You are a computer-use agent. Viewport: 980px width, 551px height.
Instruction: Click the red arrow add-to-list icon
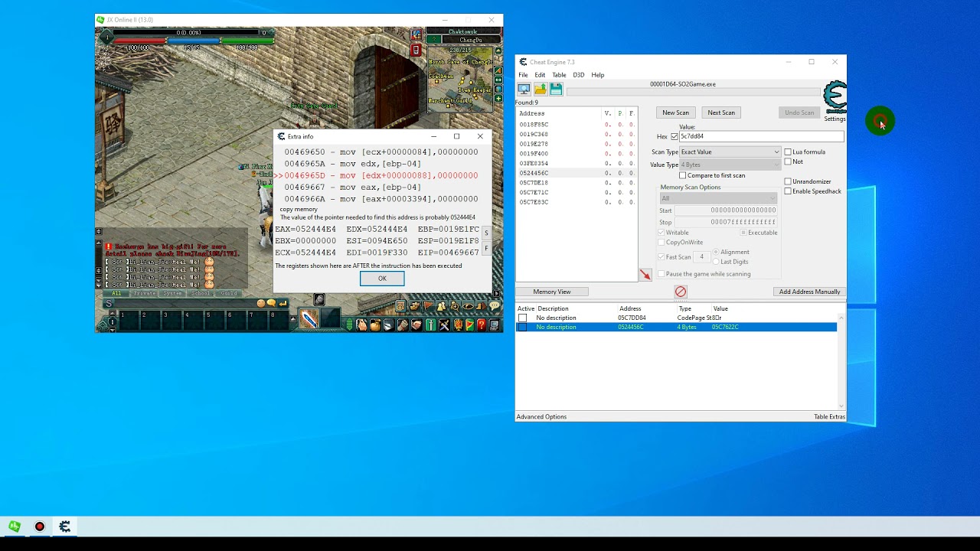645,275
